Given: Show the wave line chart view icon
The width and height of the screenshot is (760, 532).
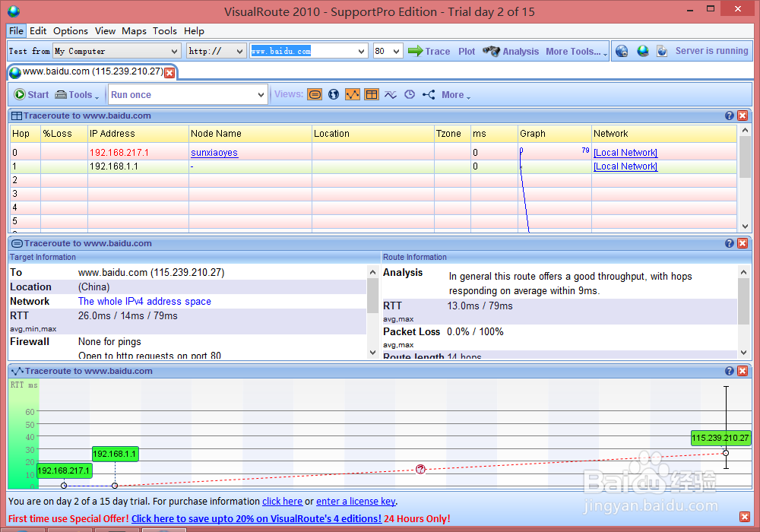Looking at the screenshot, I should [x=390, y=94].
